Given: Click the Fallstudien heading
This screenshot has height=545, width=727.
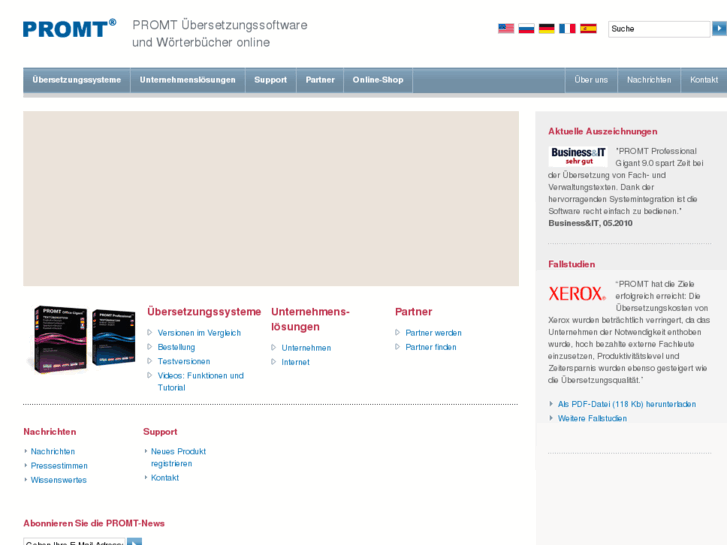Looking at the screenshot, I should pyautogui.click(x=571, y=264).
